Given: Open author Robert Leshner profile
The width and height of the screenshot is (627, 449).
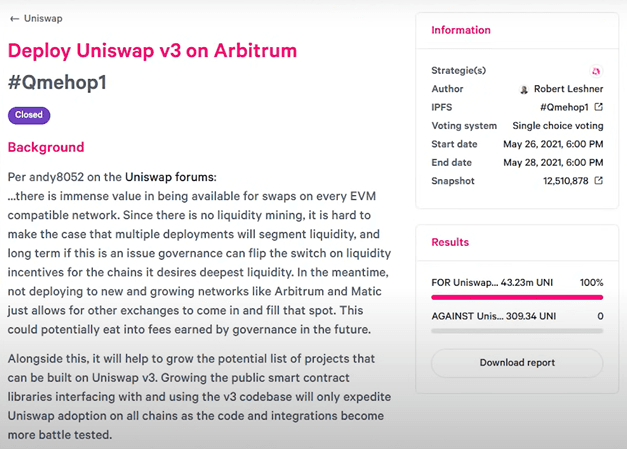Looking at the screenshot, I should pyautogui.click(x=568, y=89).
